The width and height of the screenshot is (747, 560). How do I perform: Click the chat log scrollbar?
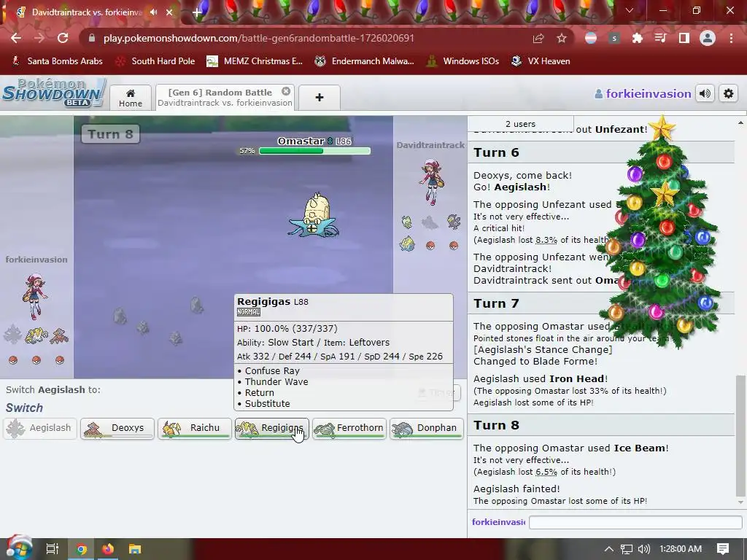(740, 436)
